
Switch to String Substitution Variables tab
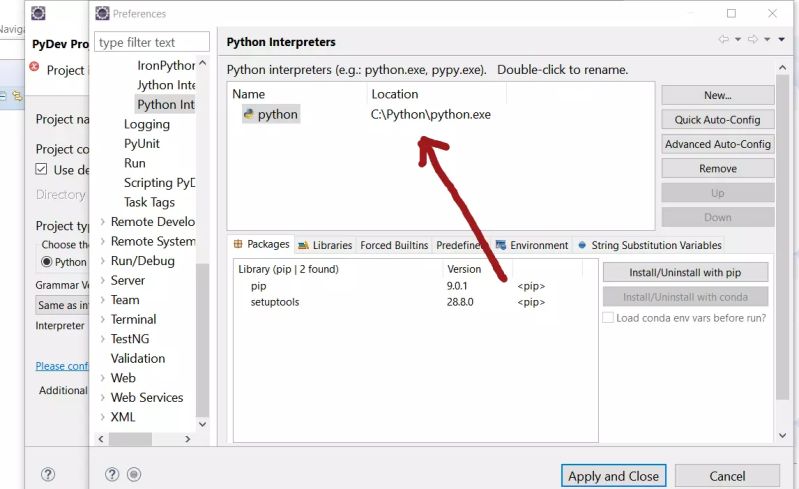pos(650,245)
